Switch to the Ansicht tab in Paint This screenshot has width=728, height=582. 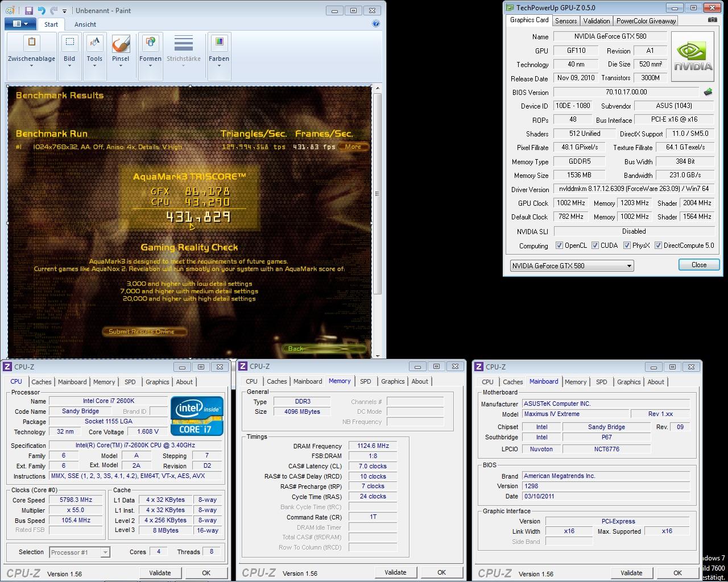pyautogui.click(x=85, y=24)
